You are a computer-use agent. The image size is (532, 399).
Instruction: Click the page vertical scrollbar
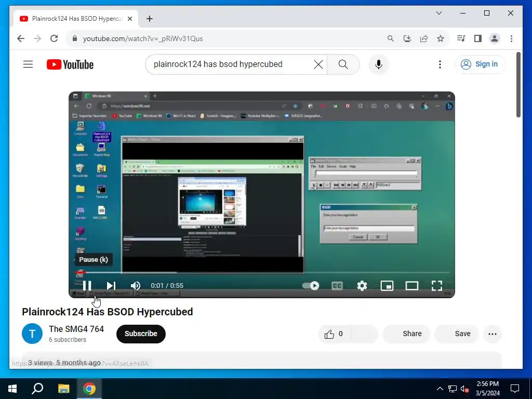[x=518, y=85]
